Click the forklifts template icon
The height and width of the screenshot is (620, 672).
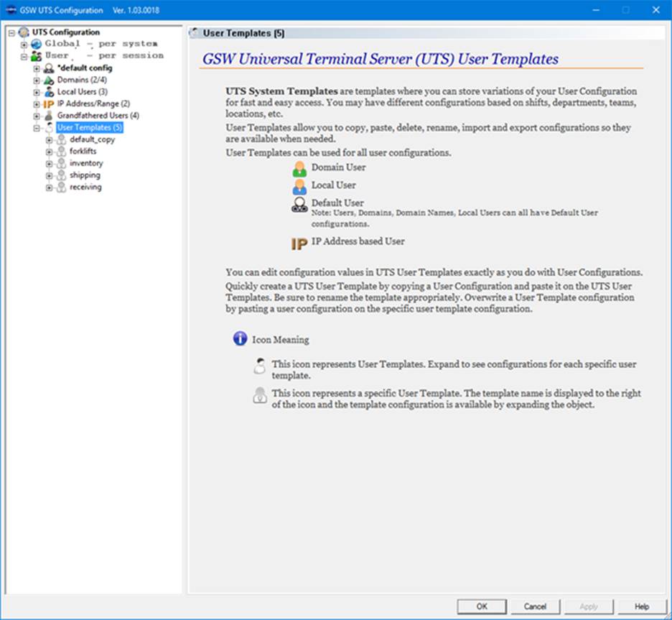coord(62,151)
